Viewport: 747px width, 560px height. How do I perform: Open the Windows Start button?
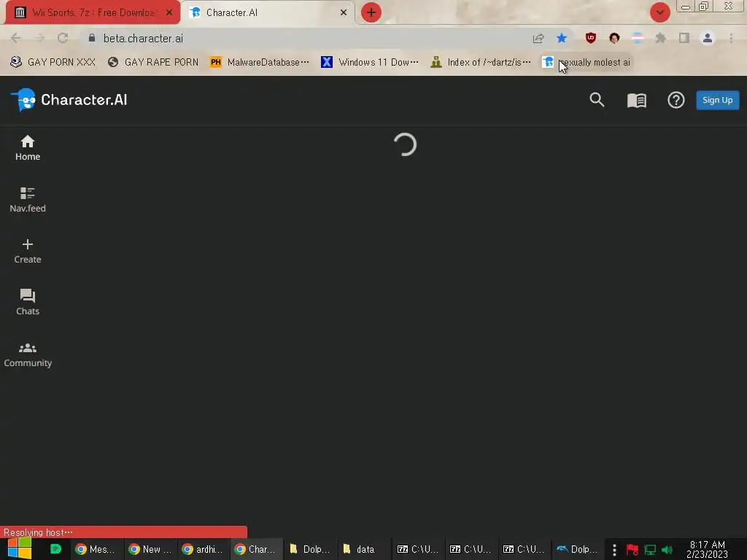coord(20,549)
